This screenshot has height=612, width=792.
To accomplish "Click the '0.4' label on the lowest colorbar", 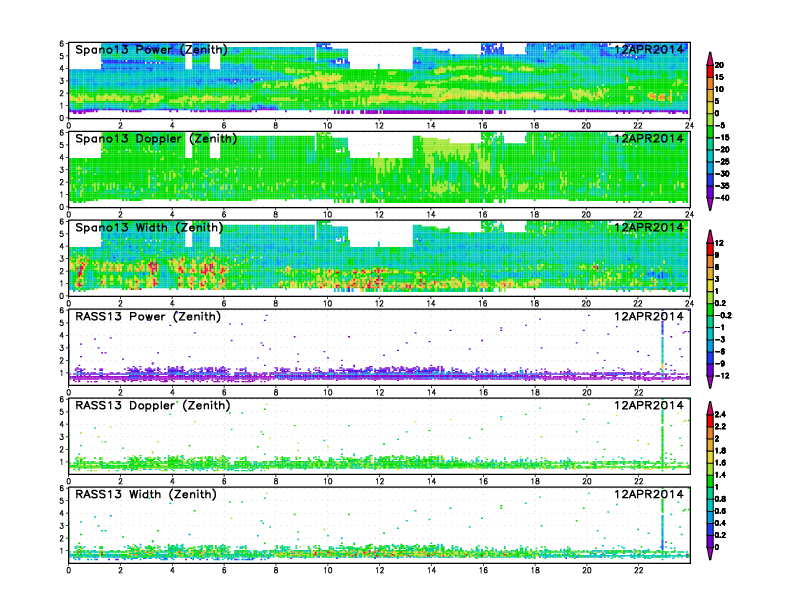I will pyautogui.click(x=720, y=523).
